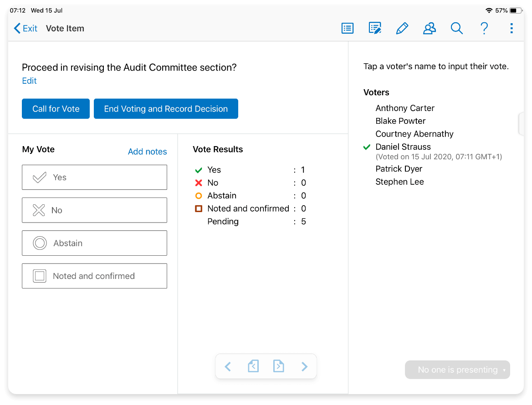Image resolution: width=532 pixels, height=405 pixels.
Task: Open the agenda list icon
Action: (348, 28)
